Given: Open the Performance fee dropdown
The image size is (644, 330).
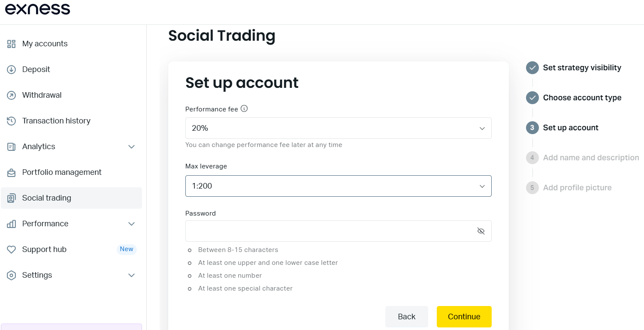Looking at the screenshot, I should [338, 128].
